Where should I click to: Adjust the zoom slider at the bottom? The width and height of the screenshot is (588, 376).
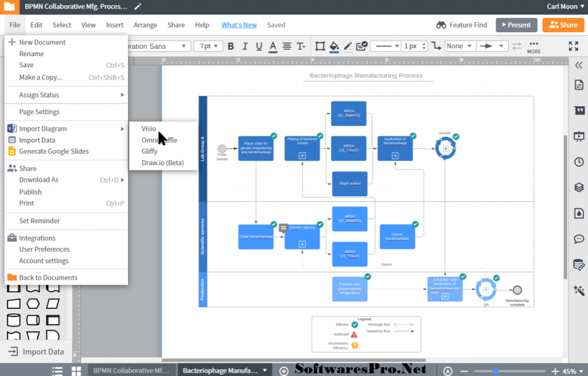(x=495, y=370)
